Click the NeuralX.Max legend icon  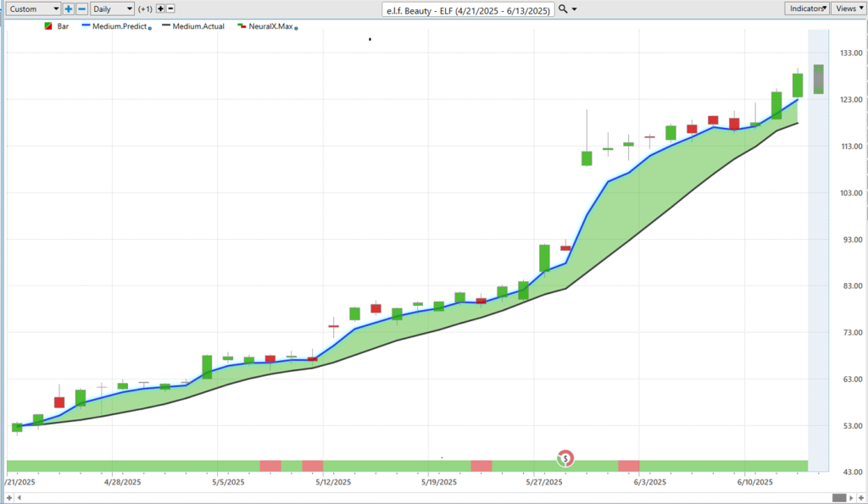[242, 26]
